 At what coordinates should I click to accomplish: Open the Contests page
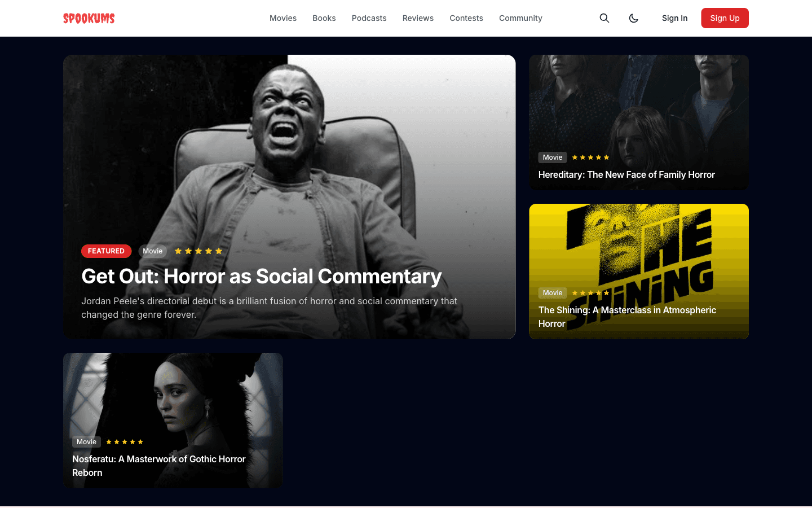coord(466,18)
